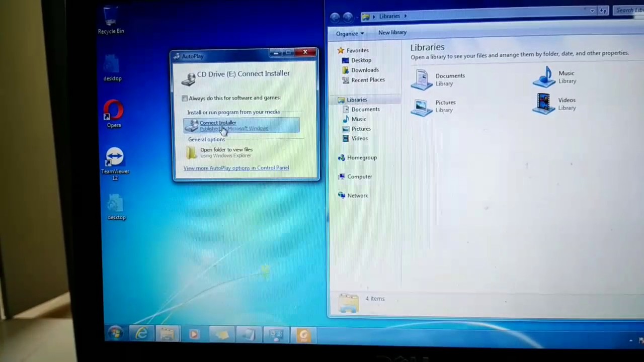
Task: Select Desktop under Favorites
Action: pos(361,60)
